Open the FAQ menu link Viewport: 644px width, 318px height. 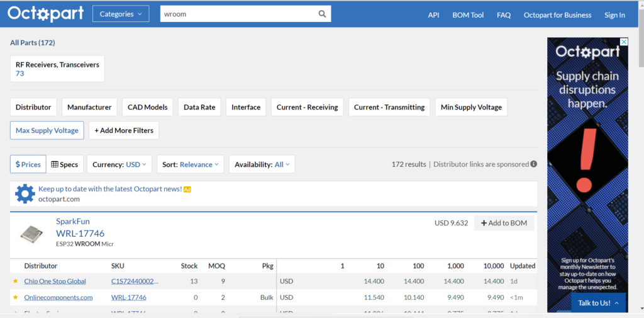(x=504, y=15)
